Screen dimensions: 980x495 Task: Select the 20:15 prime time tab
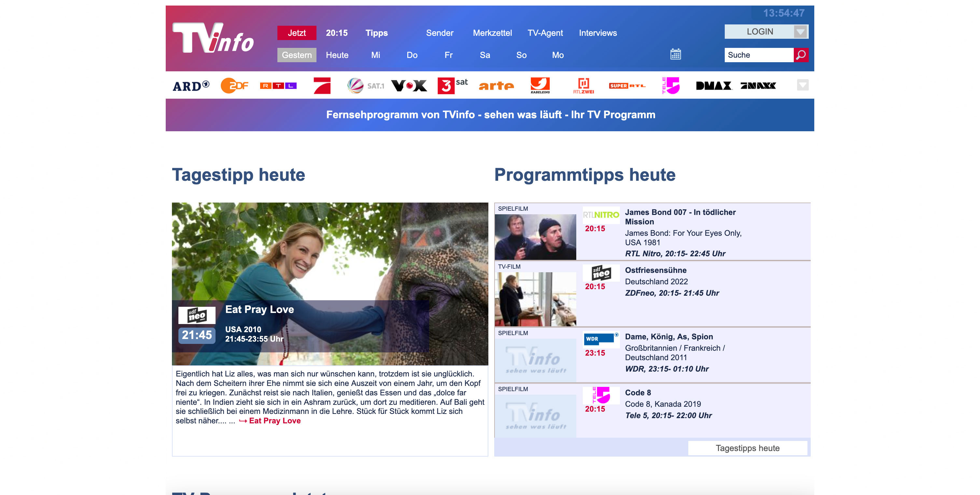[337, 33]
